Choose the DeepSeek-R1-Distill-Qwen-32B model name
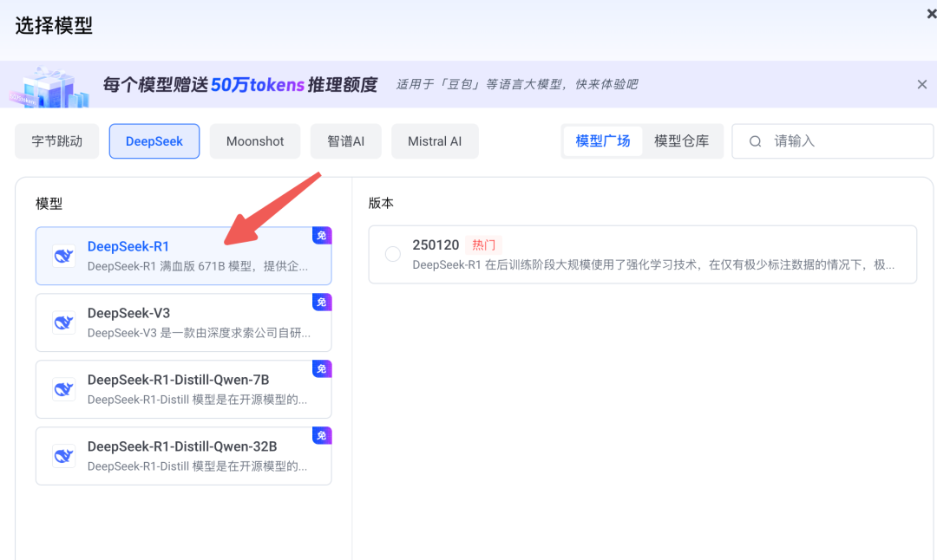 (182, 447)
